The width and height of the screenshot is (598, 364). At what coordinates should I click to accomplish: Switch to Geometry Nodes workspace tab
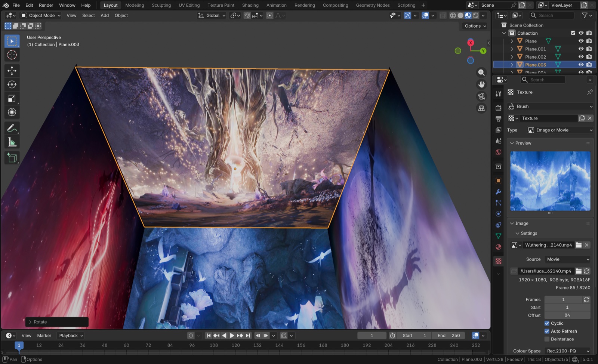coord(373,5)
